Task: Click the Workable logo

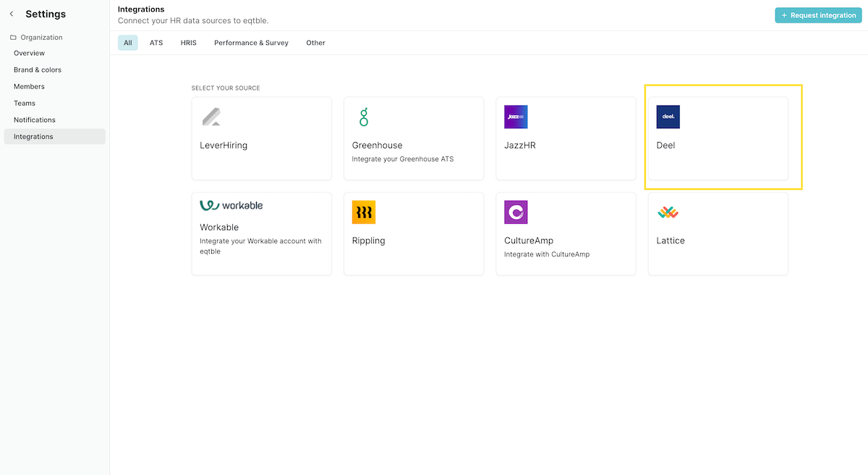Action: coord(231,206)
